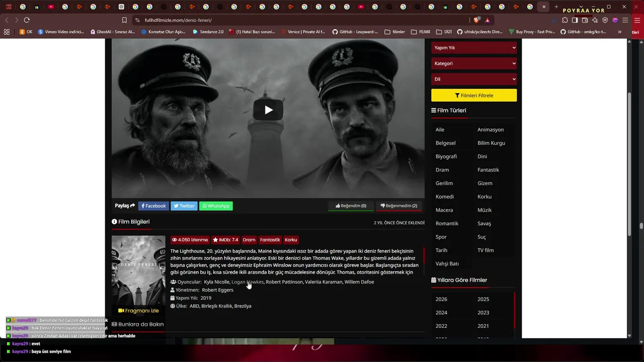This screenshot has width=644, height=362.
Task: Click the page vertical scrollbar thumb
Action: [x=629, y=164]
